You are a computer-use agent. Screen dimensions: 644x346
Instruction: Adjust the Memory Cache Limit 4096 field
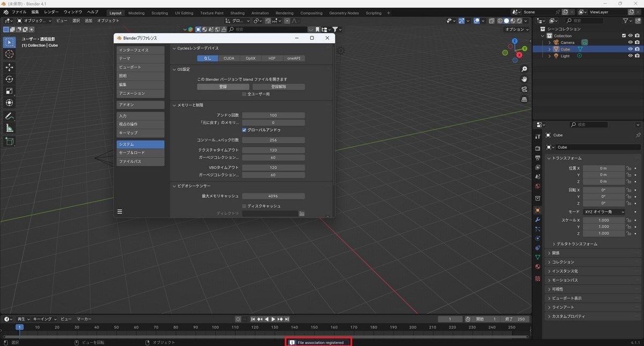point(273,196)
